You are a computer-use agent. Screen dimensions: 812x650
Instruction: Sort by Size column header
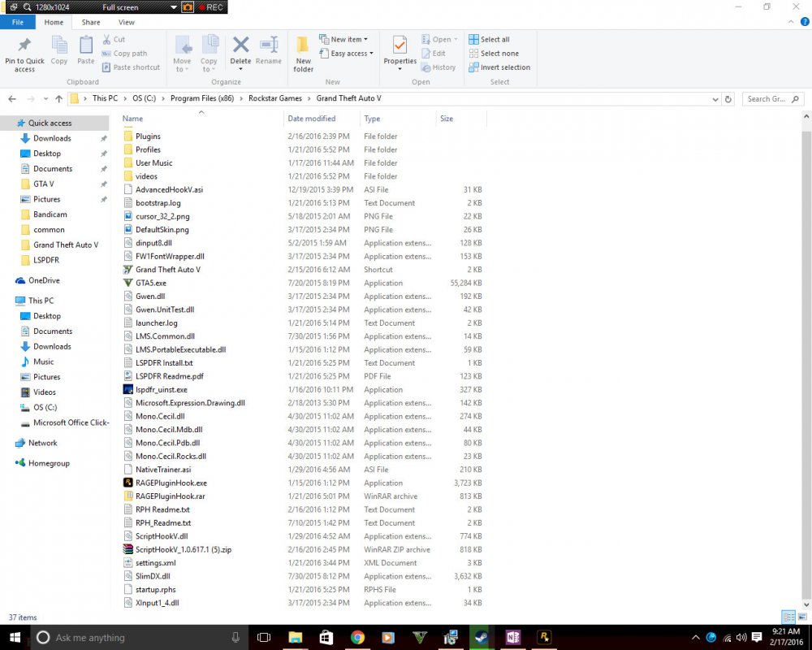pyautogui.click(x=447, y=119)
